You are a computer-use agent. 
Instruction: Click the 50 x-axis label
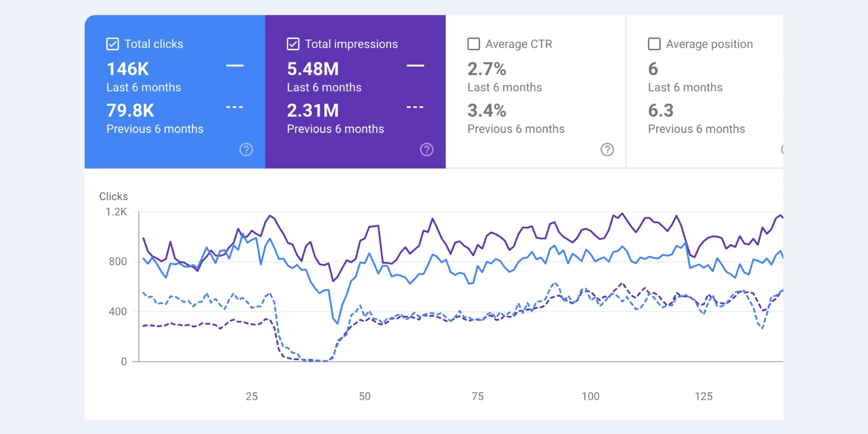(365, 397)
